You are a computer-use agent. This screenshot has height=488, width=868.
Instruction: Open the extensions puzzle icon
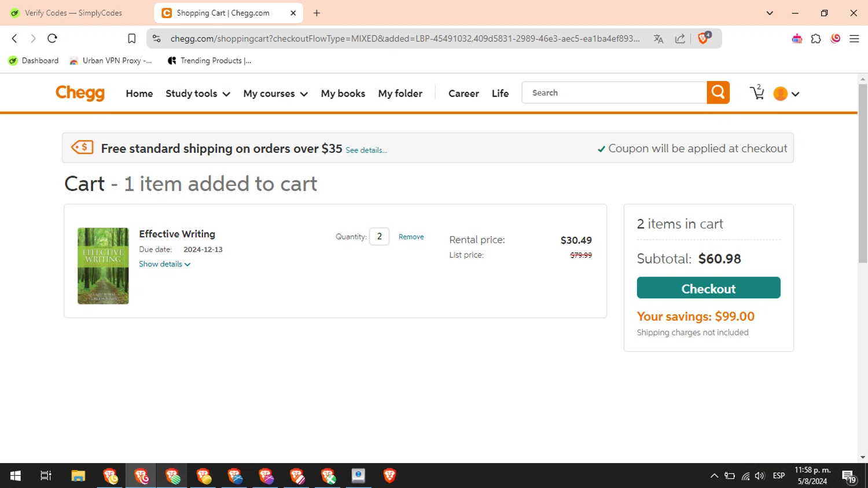pyautogui.click(x=816, y=39)
